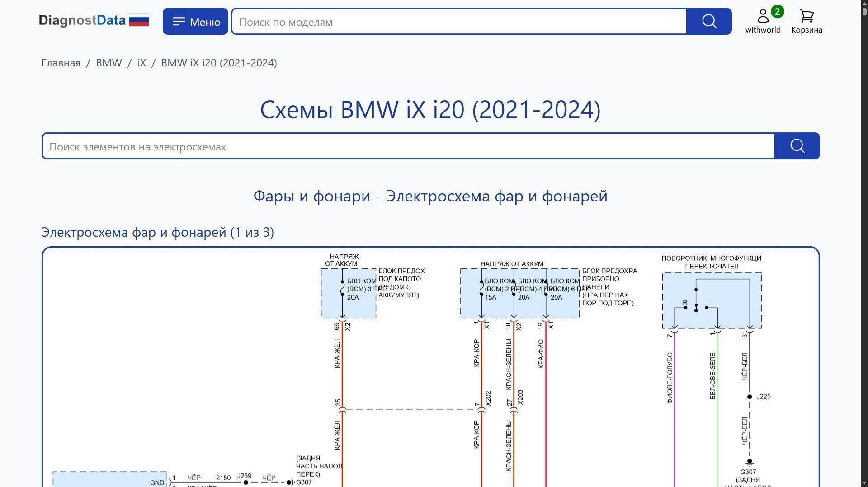Viewport: 868px width, 487px height.
Task: Open the Корзина shopping cart
Action: click(x=807, y=21)
